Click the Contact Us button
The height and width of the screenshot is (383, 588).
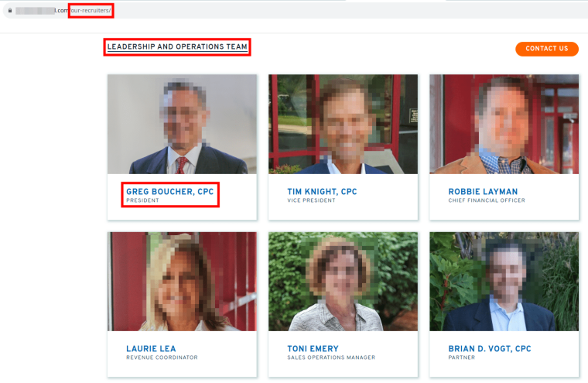[x=547, y=49]
